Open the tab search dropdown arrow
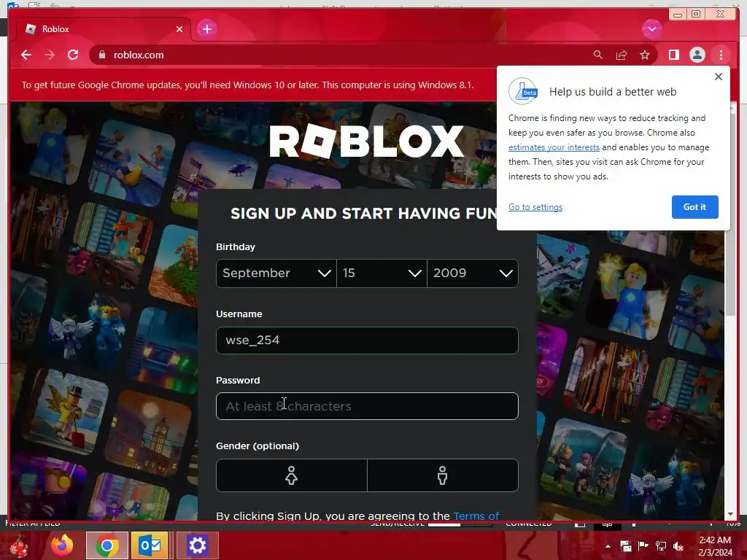Image resolution: width=747 pixels, height=560 pixels. point(651,29)
